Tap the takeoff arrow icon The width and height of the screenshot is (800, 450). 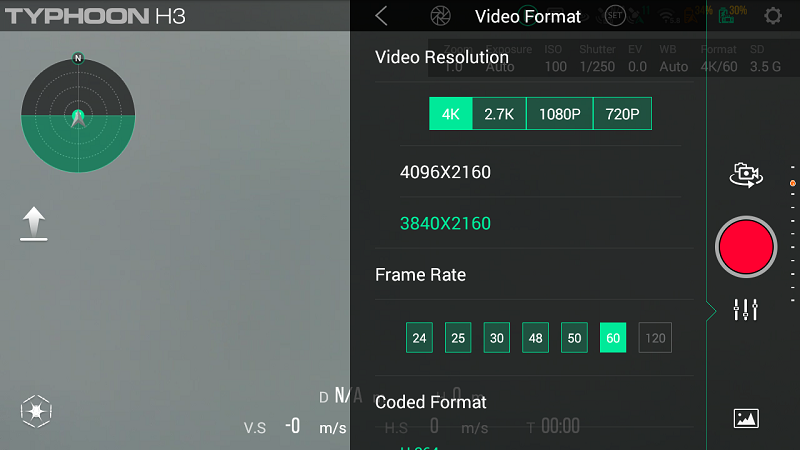tap(33, 224)
